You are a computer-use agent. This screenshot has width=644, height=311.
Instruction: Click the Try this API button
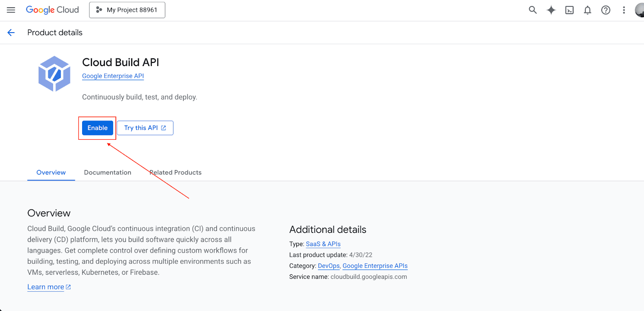click(x=145, y=128)
